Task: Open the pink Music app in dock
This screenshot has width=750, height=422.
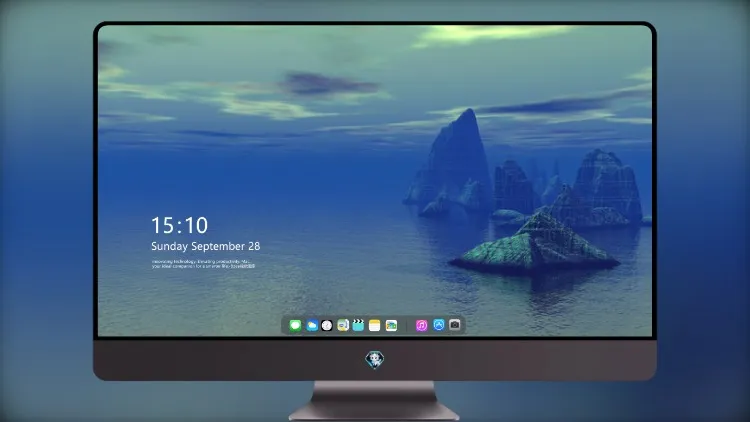Action: 421,326
